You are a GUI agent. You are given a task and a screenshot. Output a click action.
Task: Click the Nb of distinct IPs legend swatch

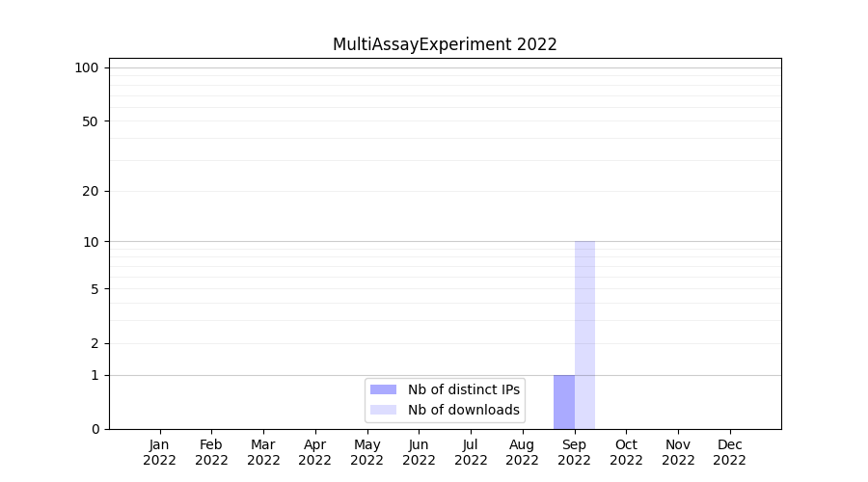pos(383,389)
